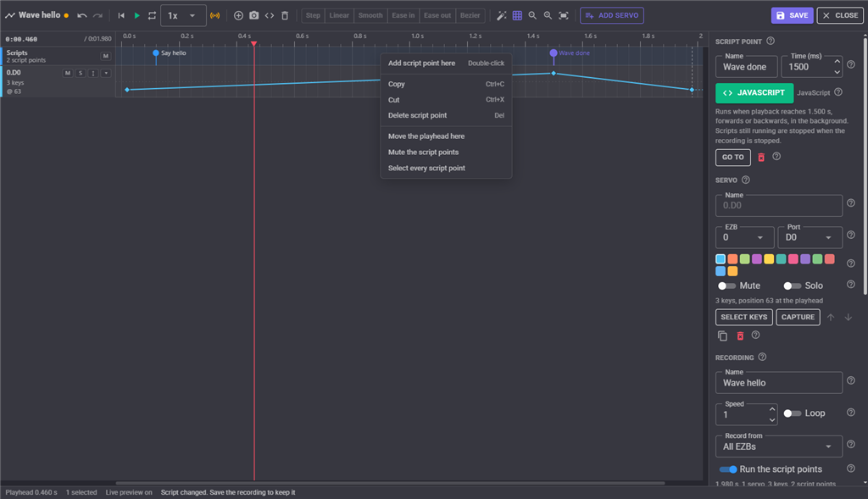The width and height of the screenshot is (868, 499).
Task: Toggle the 0.D0 track height button
Action: point(93,73)
